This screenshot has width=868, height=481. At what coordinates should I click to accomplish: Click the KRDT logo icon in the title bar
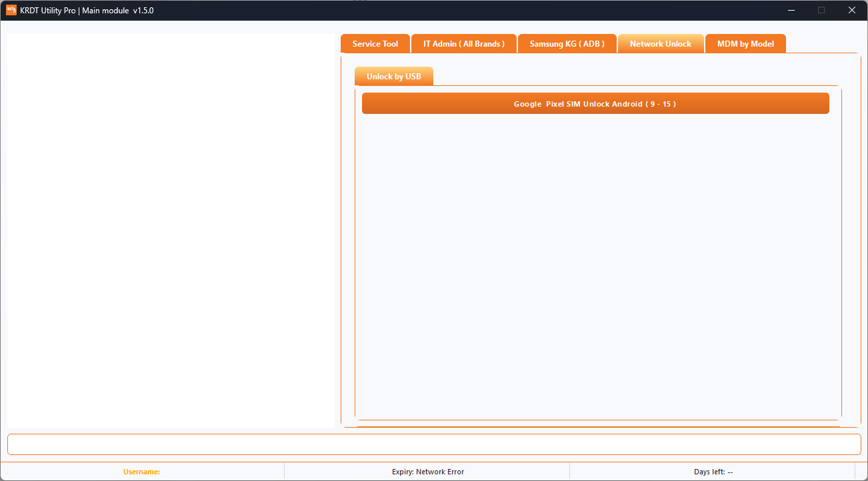click(10, 10)
